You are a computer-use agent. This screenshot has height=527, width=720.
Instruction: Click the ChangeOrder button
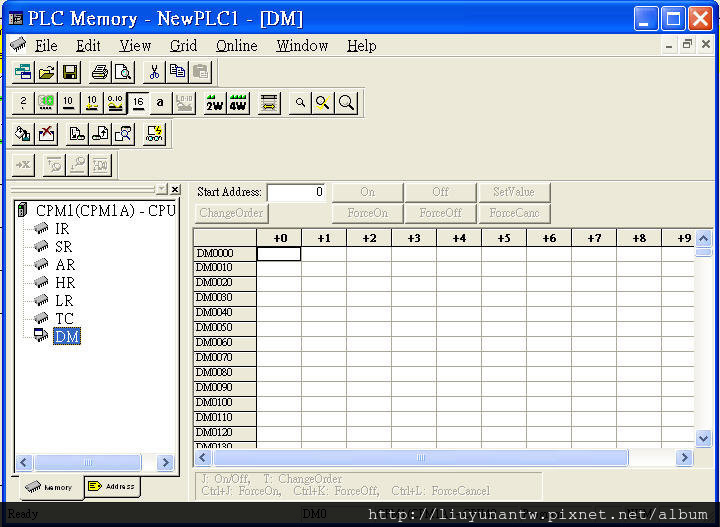tap(231, 213)
